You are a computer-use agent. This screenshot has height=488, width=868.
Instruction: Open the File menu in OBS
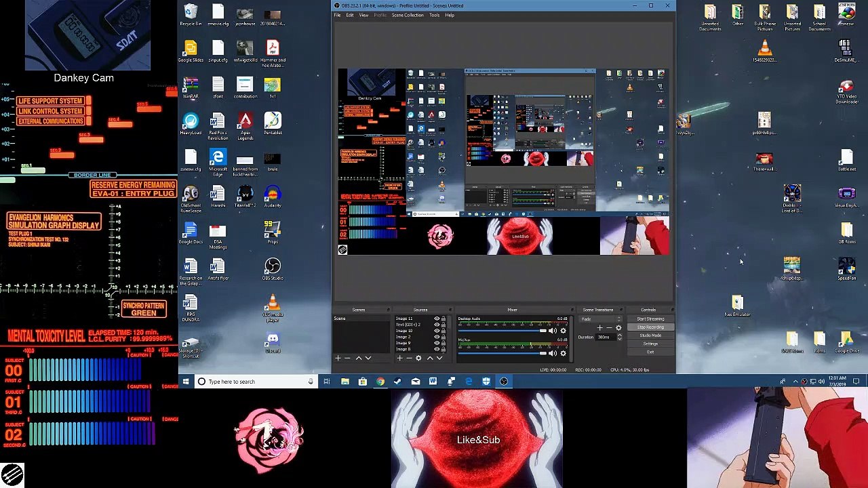pos(337,15)
